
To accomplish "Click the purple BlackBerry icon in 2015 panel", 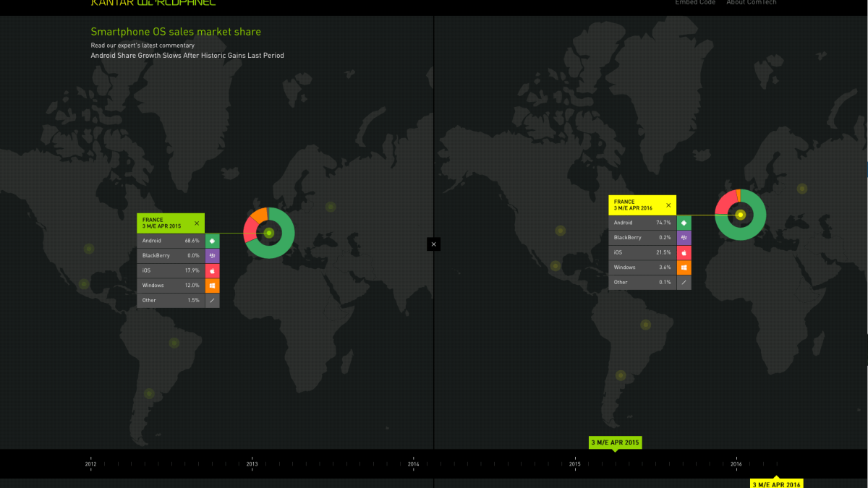I will [212, 256].
